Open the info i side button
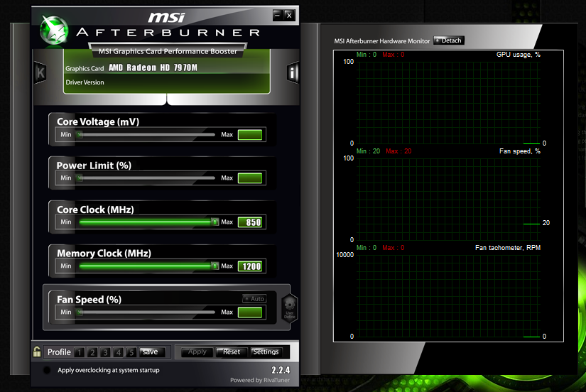 293,72
